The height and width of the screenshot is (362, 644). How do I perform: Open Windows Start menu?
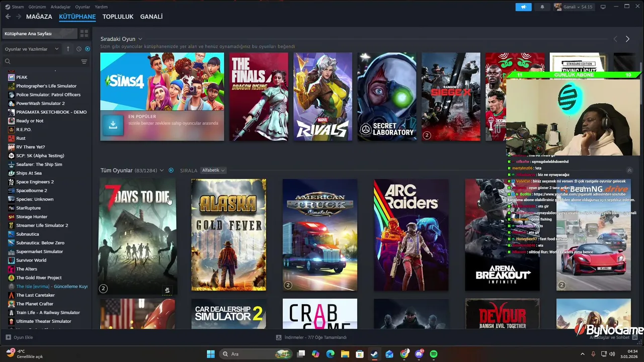click(x=211, y=354)
